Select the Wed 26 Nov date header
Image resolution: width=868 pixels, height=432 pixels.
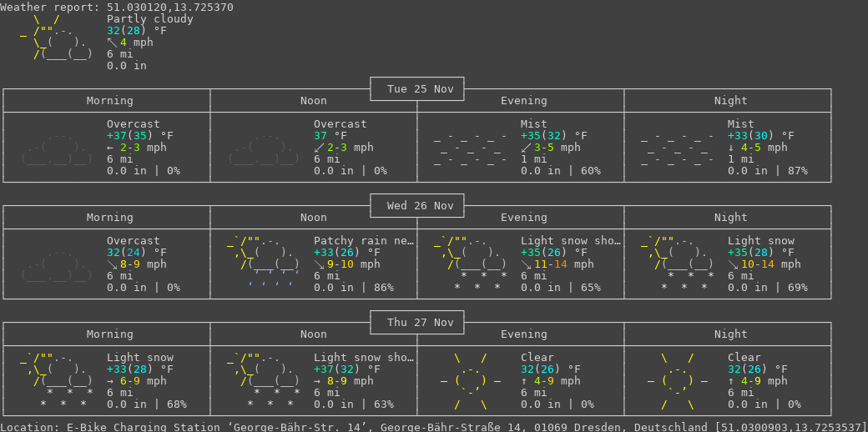coord(417,206)
